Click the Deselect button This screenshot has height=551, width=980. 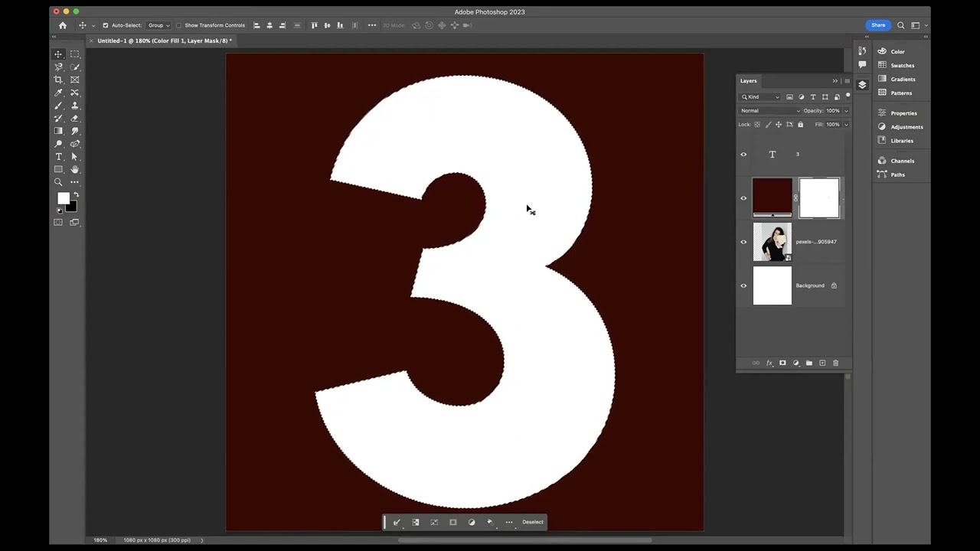point(533,522)
